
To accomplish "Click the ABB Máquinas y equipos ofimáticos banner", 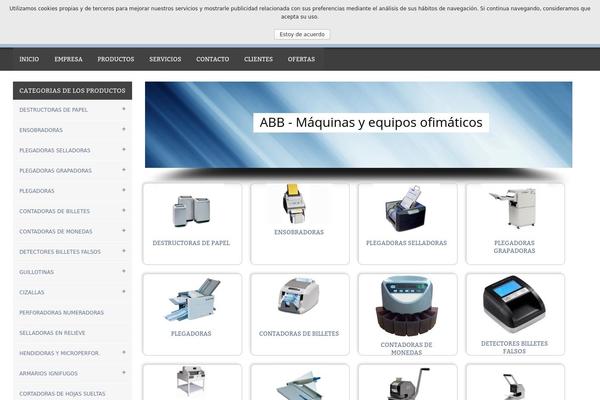I will point(359,125).
